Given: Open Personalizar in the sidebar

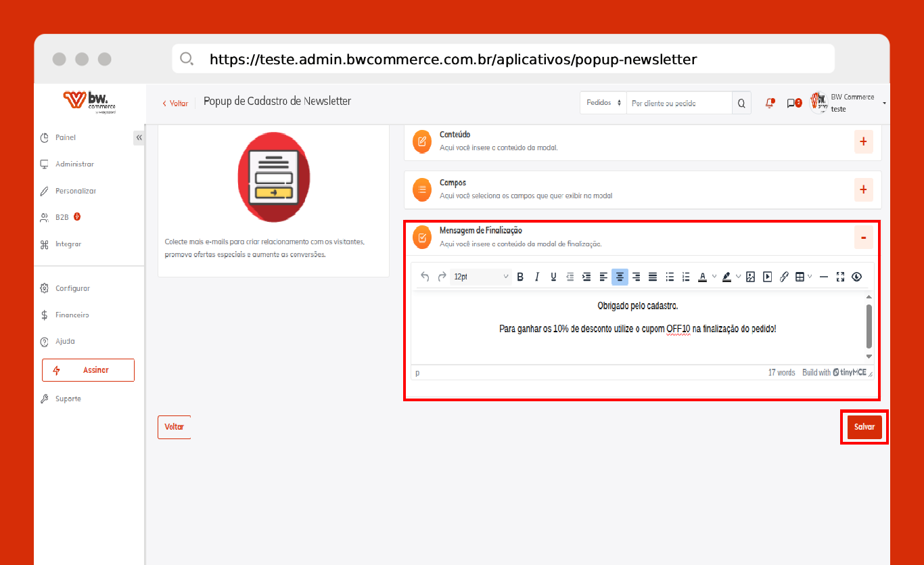Looking at the screenshot, I should pos(76,191).
